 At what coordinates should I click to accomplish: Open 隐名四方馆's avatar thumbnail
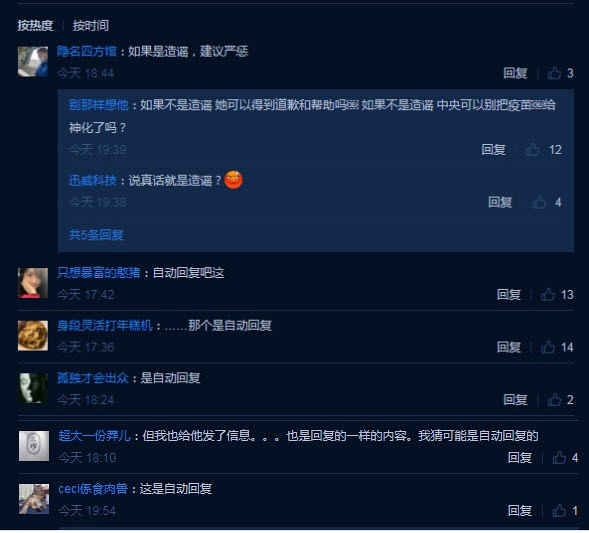(x=33, y=62)
